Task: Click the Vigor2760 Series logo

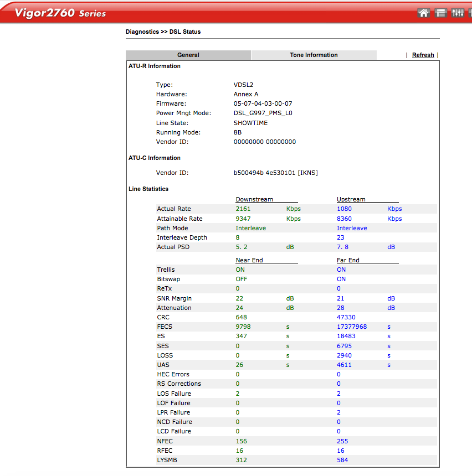Action: click(x=60, y=12)
